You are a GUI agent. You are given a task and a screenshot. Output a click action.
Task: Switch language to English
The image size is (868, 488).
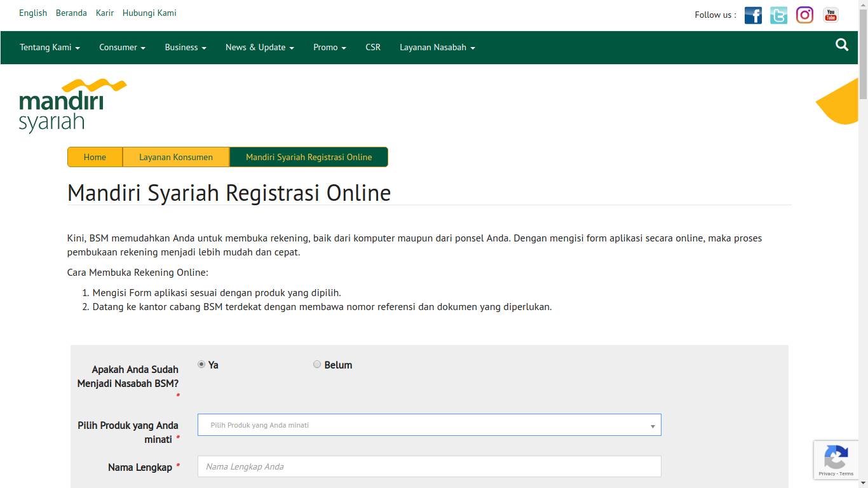pos(33,13)
